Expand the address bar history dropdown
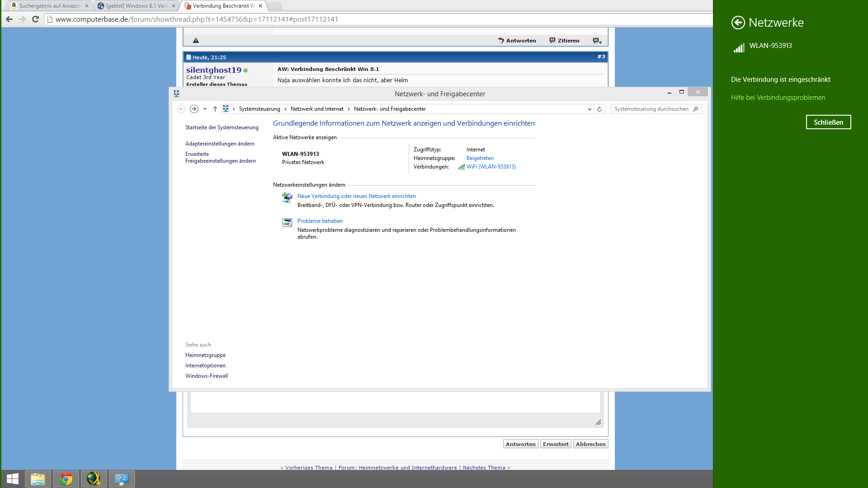868x488 pixels. click(590, 109)
